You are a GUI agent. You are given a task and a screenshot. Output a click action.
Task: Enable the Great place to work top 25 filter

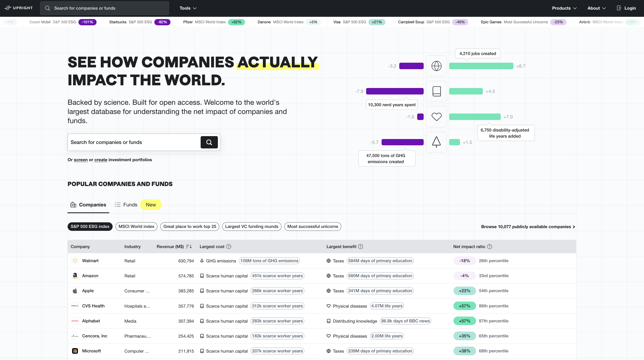[x=189, y=226]
